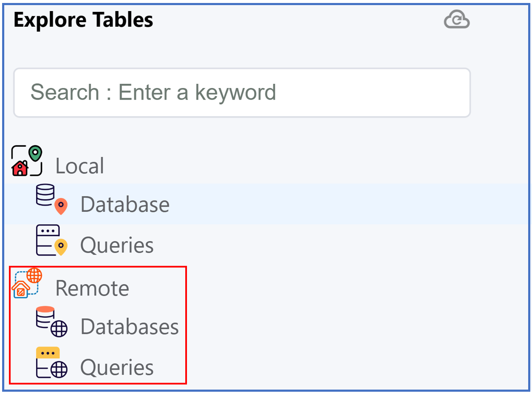Click the Queries icon under Local
The height and width of the screenshot is (393, 532).
point(46,240)
